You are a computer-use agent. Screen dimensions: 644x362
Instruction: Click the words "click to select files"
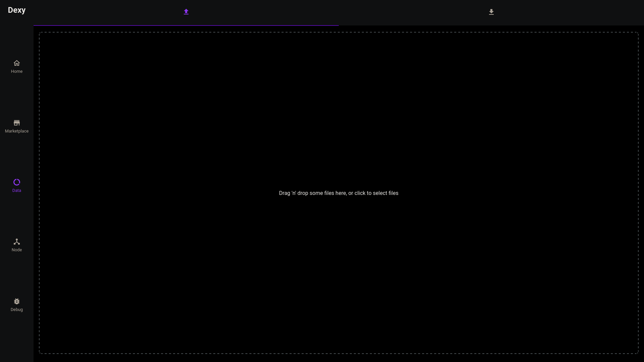(x=376, y=193)
